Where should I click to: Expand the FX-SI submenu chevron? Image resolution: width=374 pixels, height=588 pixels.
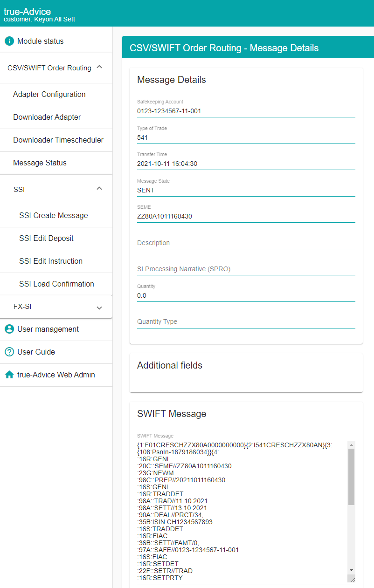click(x=99, y=308)
